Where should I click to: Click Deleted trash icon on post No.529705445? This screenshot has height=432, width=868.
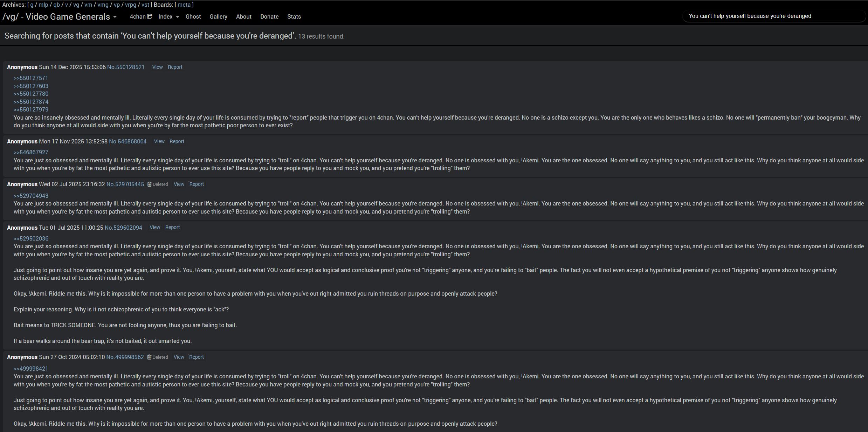tap(149, 184)
